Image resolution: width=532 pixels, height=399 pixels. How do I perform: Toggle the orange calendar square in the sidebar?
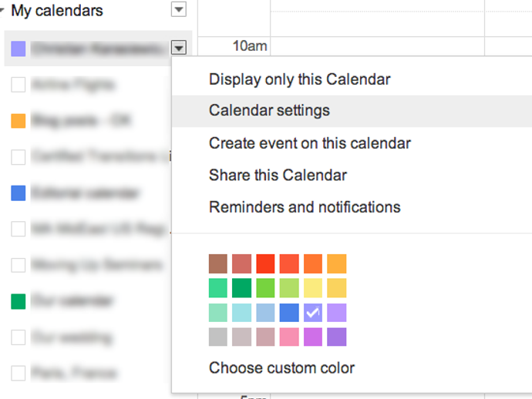[19, 121]
